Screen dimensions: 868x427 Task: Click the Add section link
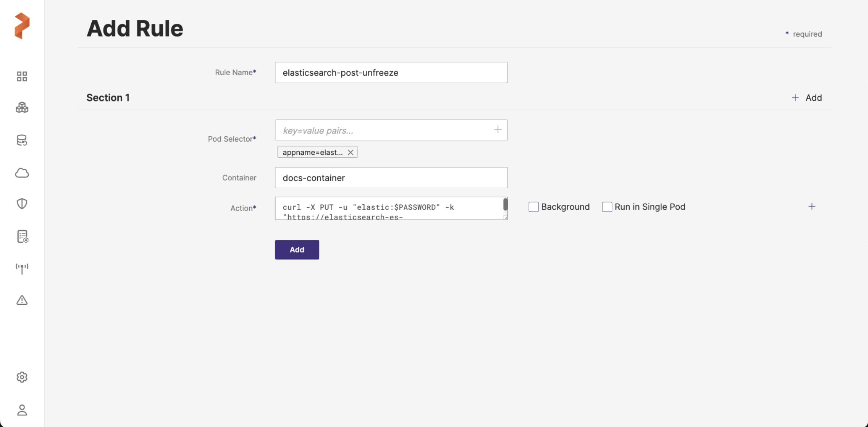point(807,98)
